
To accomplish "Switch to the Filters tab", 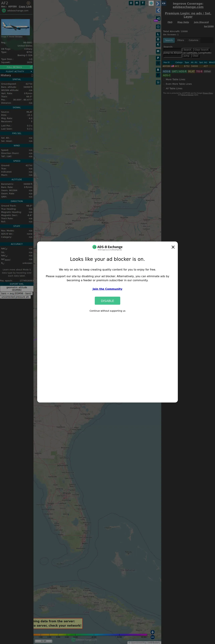I will 181,40.
